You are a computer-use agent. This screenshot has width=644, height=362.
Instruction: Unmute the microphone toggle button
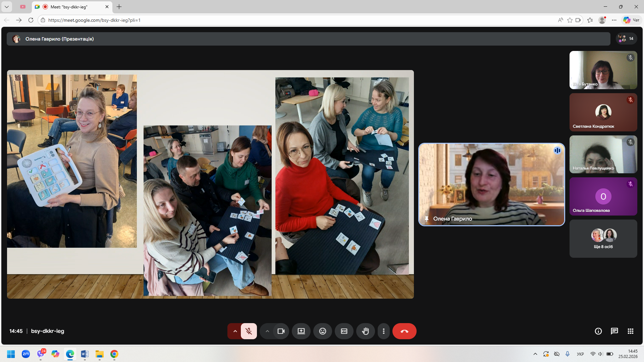tap(249, 331)
